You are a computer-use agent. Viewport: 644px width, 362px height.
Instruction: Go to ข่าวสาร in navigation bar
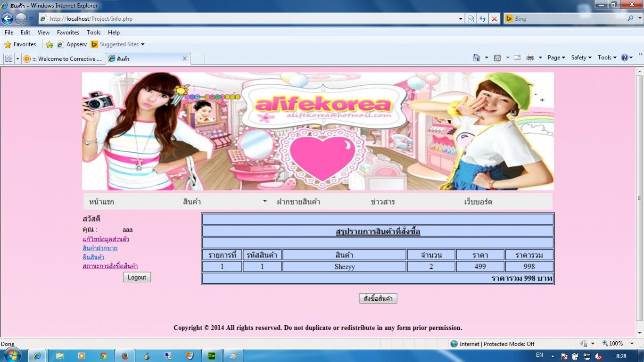(x=383, y=202)
